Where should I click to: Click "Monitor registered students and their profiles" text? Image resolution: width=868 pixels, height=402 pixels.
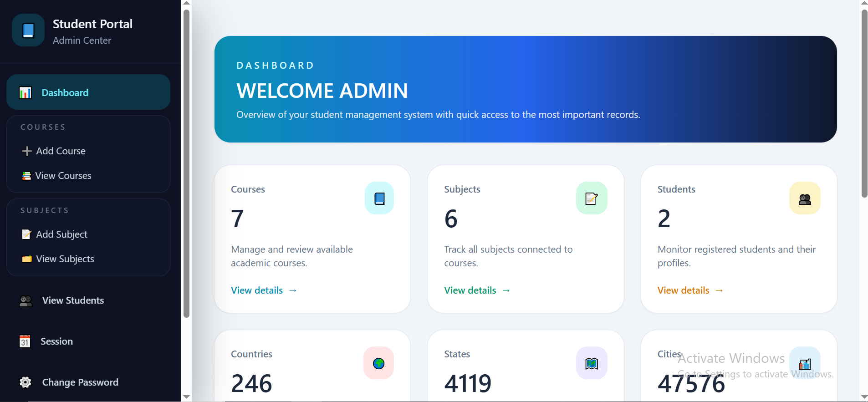pyautogui.click(x=736, y=256)
